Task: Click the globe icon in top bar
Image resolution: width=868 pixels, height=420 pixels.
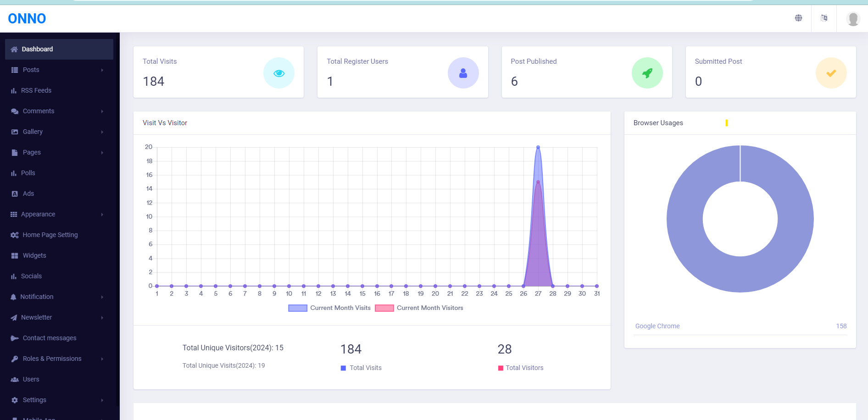Action: pos(798,18)
